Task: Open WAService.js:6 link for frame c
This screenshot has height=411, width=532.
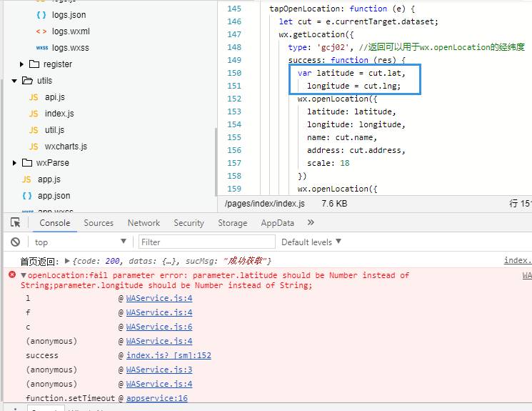Action: [x=159, y=327]
